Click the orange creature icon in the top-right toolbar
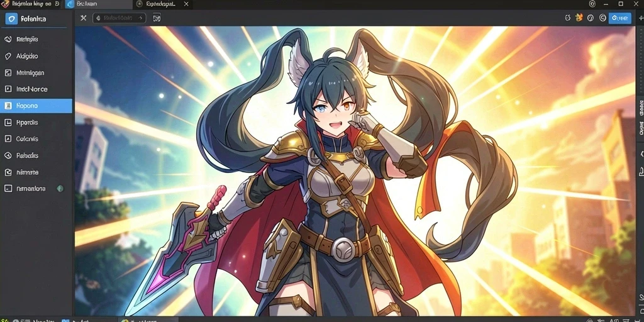 pos(579,18)
